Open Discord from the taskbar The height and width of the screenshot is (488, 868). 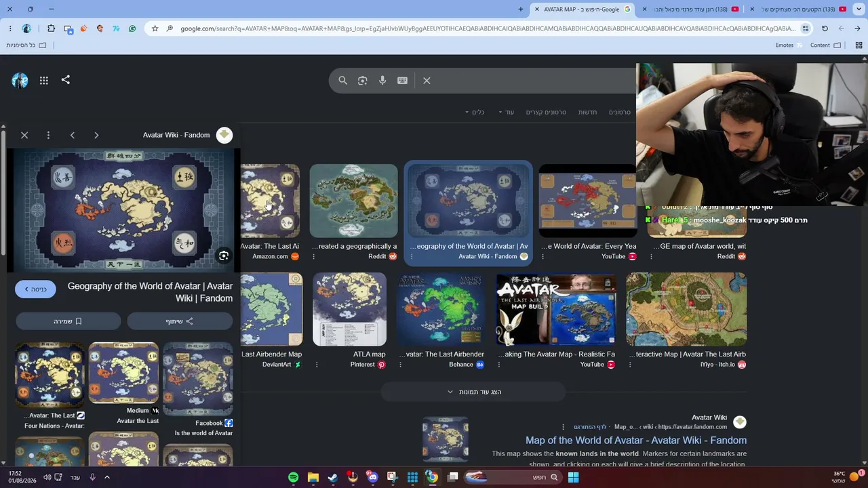point(372,477)
